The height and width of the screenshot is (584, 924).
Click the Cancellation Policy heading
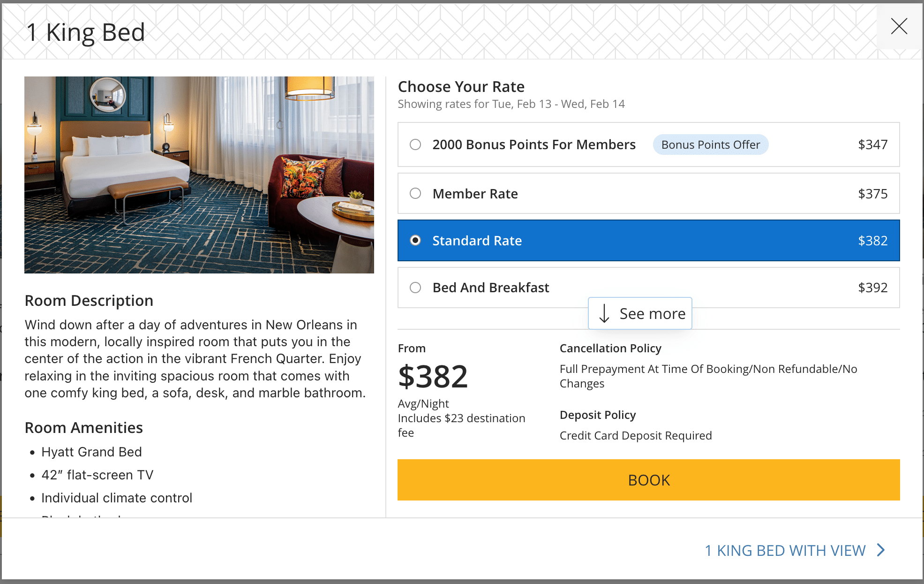(610, 349)
